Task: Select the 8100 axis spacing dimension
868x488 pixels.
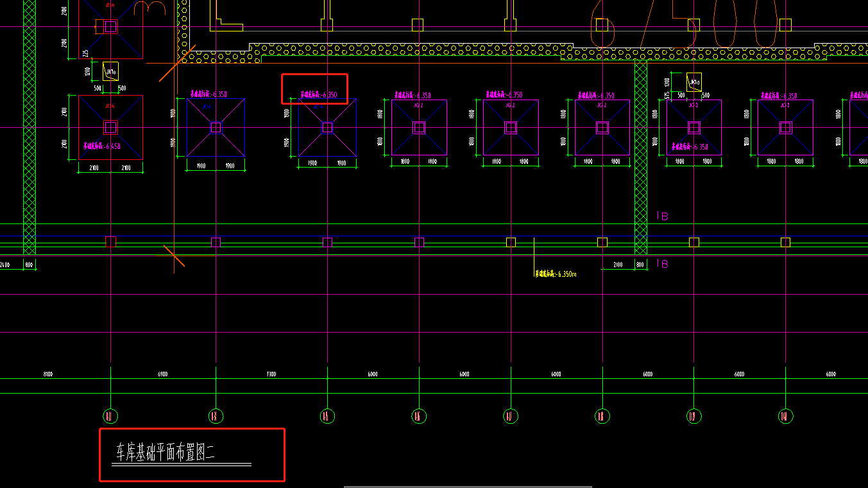Action: coord(48,374)
